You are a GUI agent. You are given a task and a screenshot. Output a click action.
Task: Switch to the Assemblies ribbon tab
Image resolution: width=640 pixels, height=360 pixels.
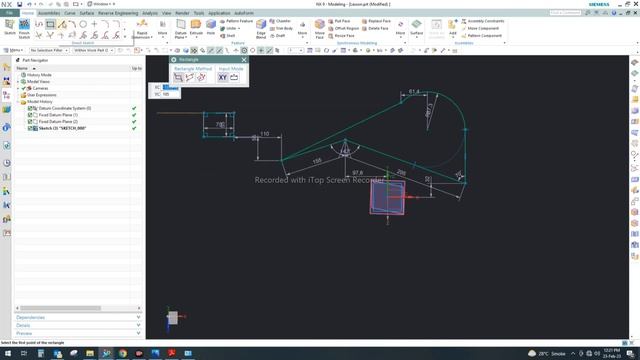tap(49, 13)
